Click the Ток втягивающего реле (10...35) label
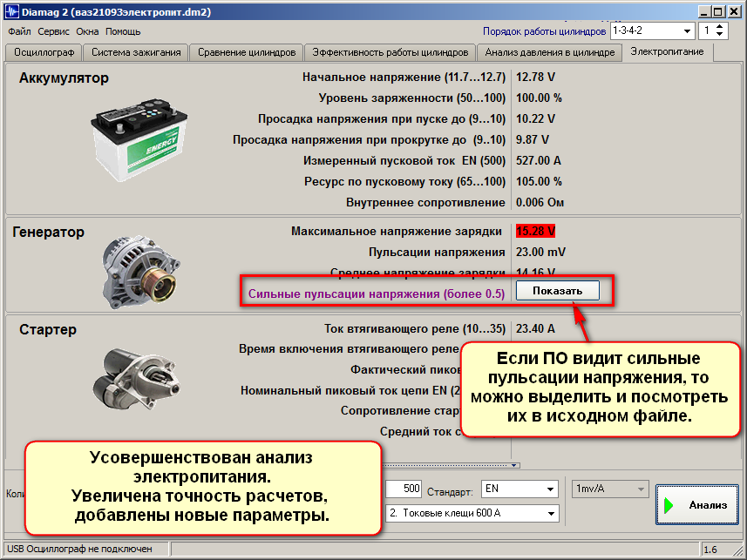Screen dimensions: 747x560 (x=415, y=328)
